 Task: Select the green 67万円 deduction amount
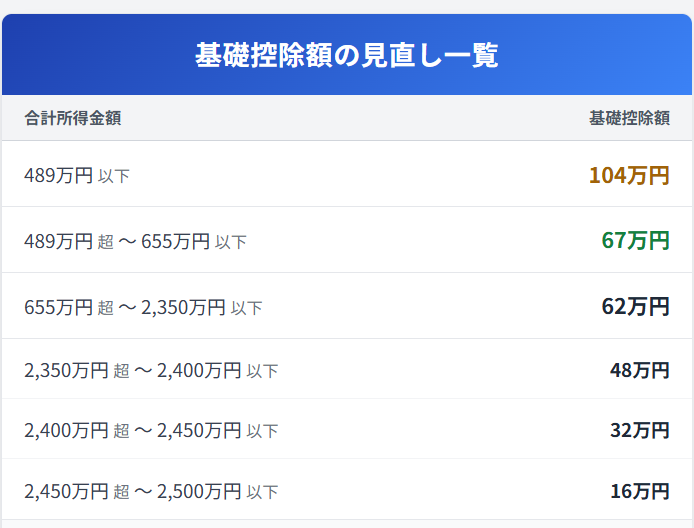635,241
